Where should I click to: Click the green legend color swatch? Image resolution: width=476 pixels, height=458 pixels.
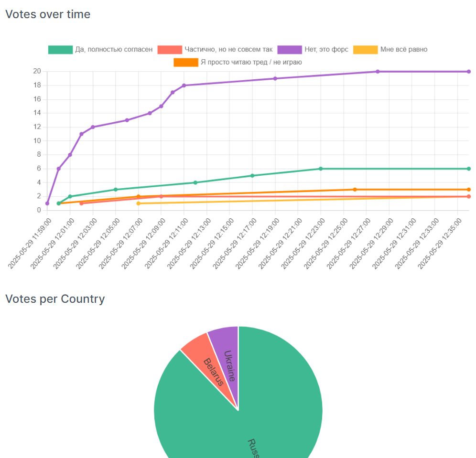[x=60, y=50]
